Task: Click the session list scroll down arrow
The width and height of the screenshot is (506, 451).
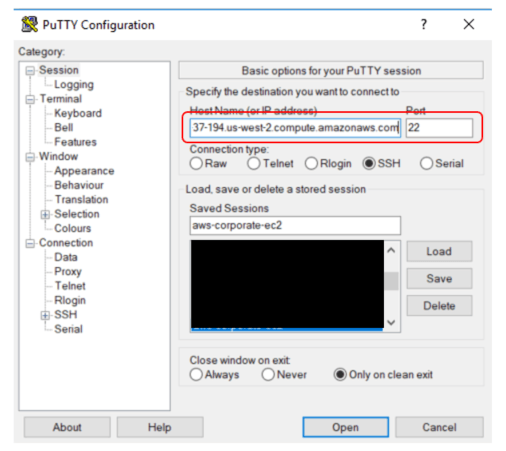Action: click(391, 323)
